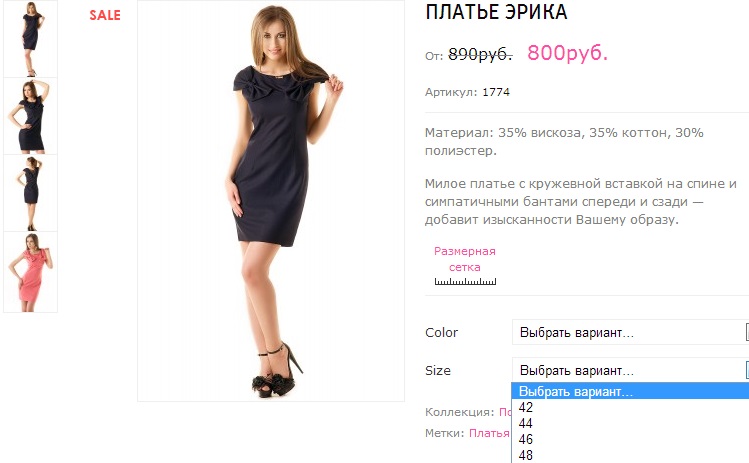Click the crossed-out 890руб. old price
Screen dimensions: 749x463
(480, 54)
